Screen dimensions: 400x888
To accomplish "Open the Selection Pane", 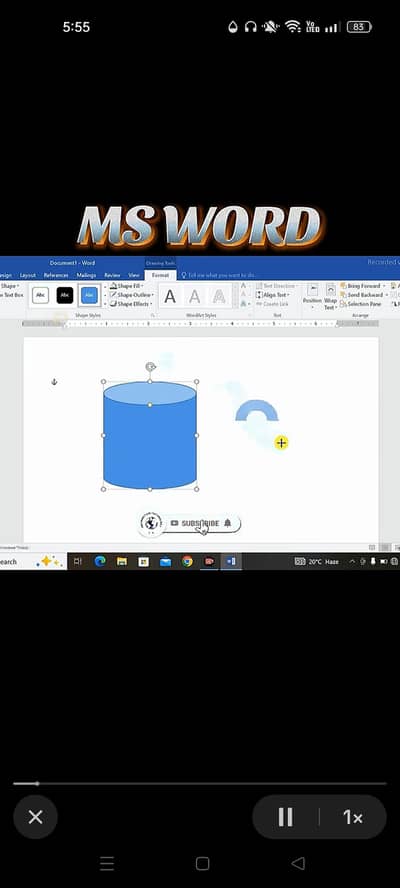I will [360, 304].
